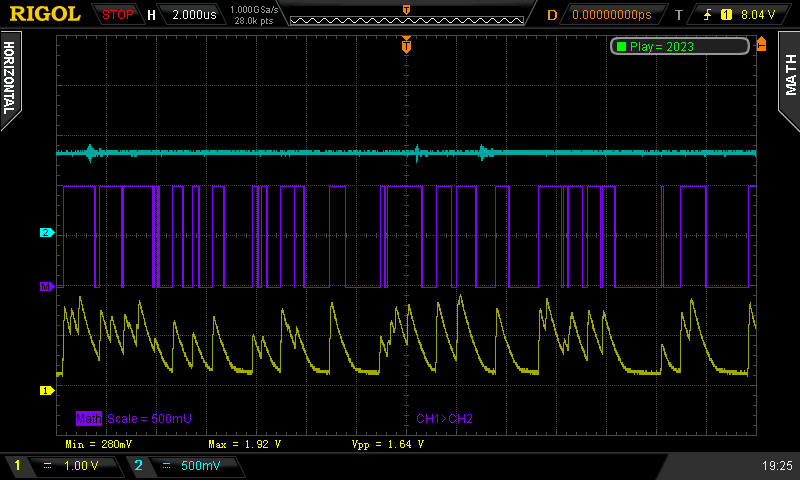Select the horizontal delay 0.00000000ps value
Screen dimensions: 800x480
coord(613,15)
